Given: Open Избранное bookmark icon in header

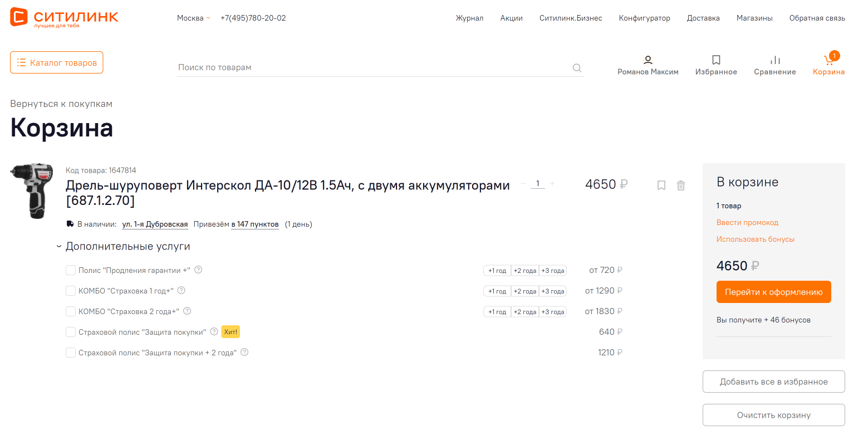Looking at the screenshot, I should click(716, 60).
